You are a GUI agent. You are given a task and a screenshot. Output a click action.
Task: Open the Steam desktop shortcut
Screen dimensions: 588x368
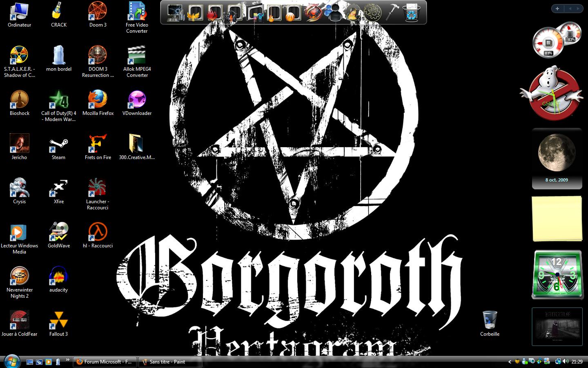coord(58,145)
